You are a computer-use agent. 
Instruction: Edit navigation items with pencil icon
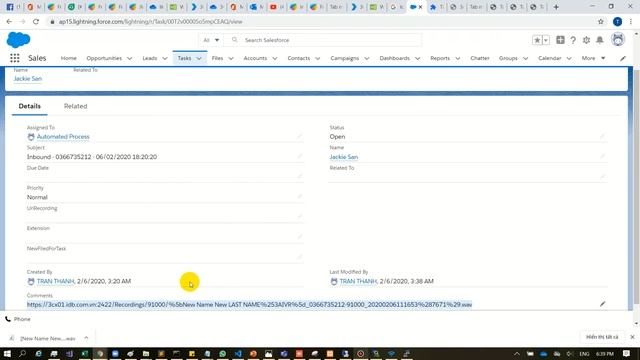623,58
